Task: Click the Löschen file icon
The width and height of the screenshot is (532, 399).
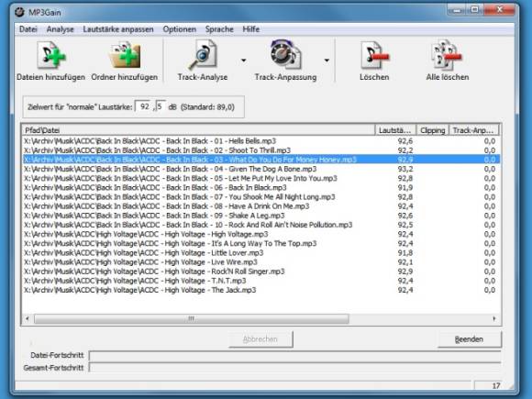Action: tap(374, 55)
